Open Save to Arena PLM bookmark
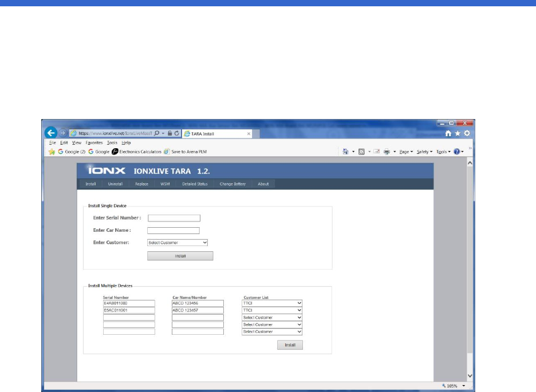Viewport: 536px width, 392px height. coord(186,152)
